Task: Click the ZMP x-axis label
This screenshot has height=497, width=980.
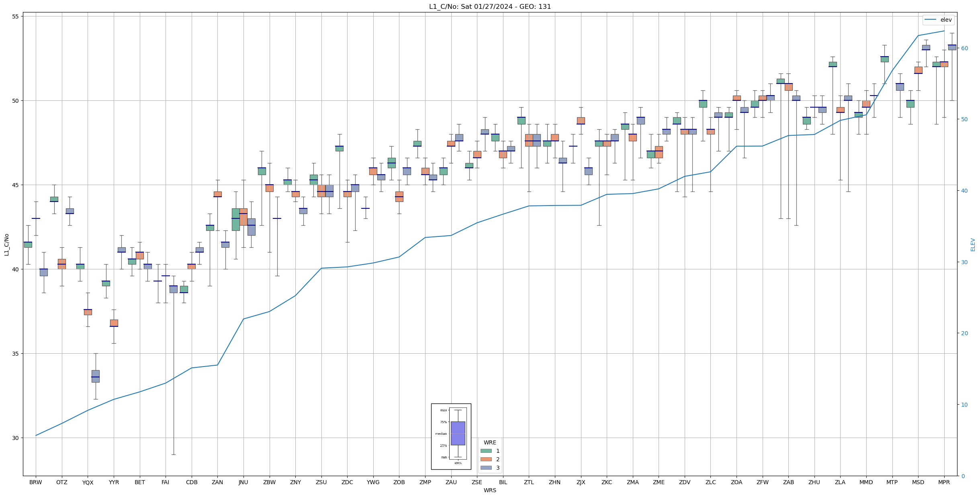Action: [425, 482]
